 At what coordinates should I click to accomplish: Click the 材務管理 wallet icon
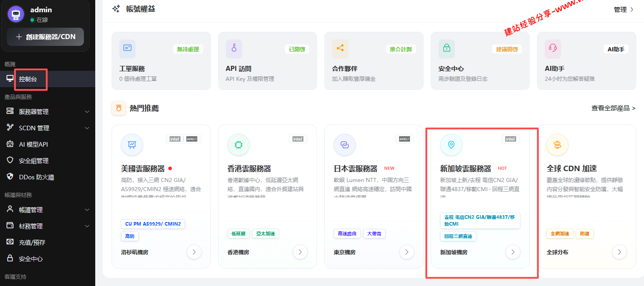point(10,226)
